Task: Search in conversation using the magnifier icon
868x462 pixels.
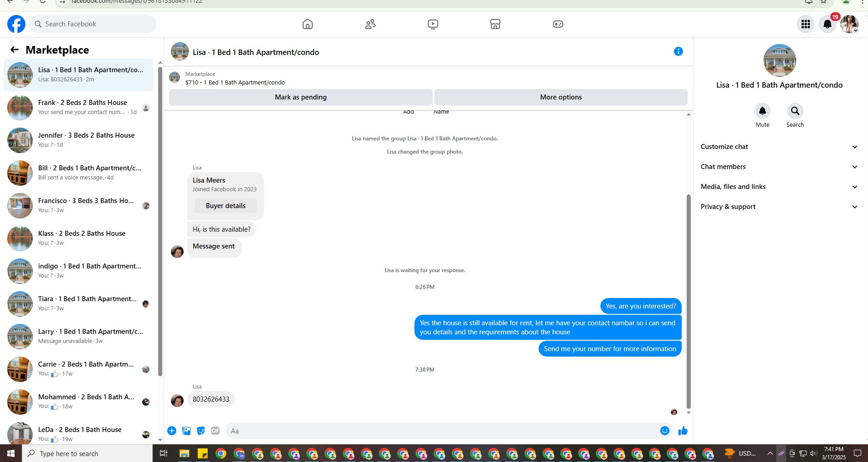Action: tap(795, 111)
